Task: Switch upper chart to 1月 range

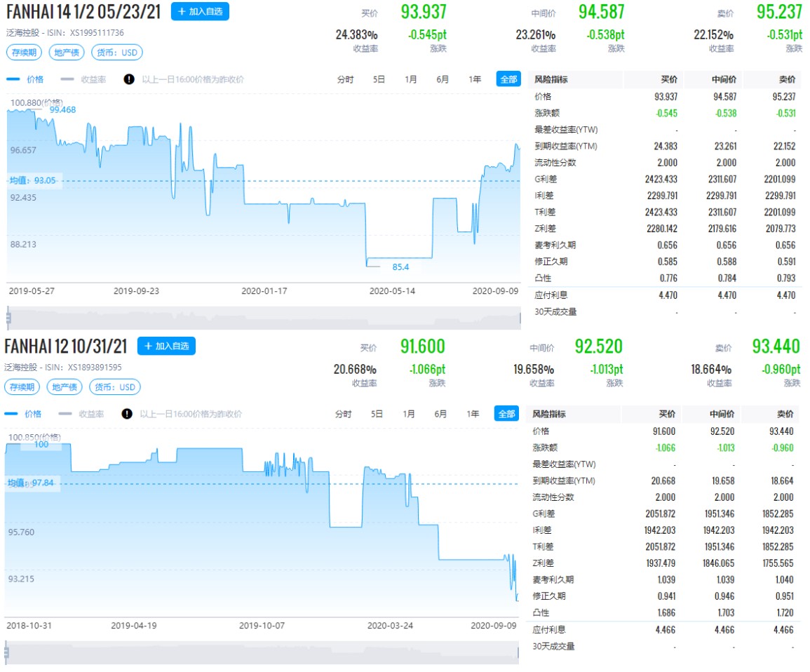Action: click(x=411, y=79)
